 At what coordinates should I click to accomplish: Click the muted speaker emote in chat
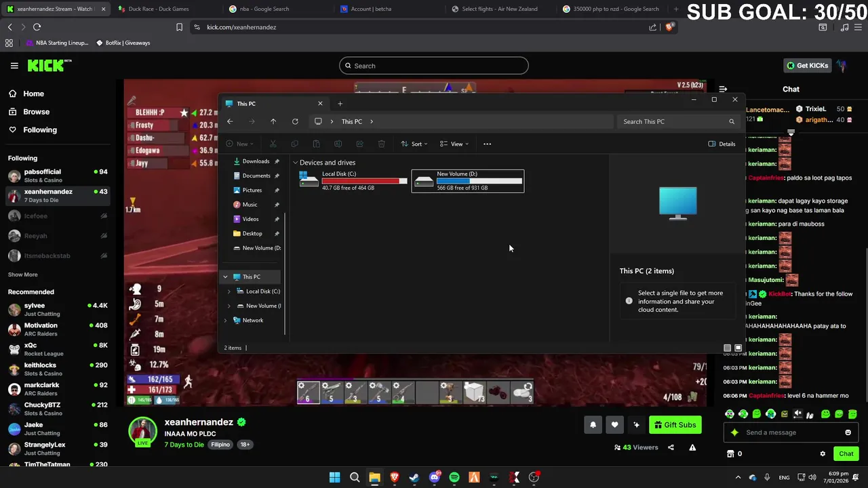pyautogui.click(x=798, y=414)
